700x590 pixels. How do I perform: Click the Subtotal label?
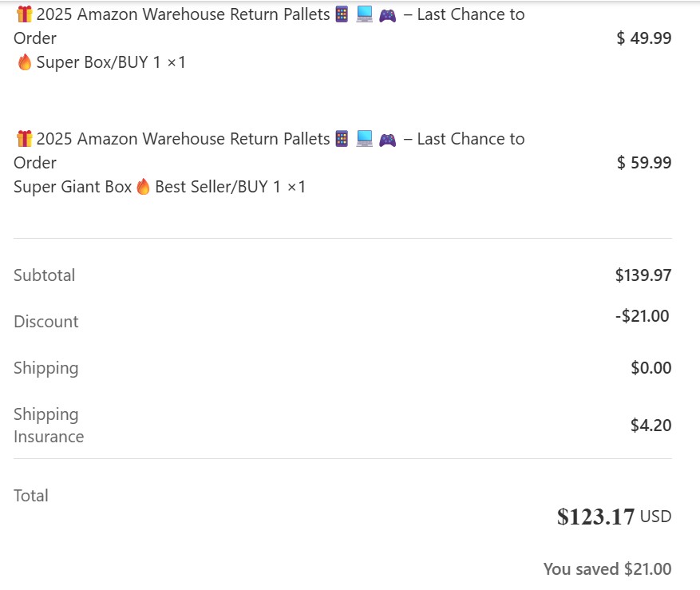pyautogui.click(x=44, y=275)
